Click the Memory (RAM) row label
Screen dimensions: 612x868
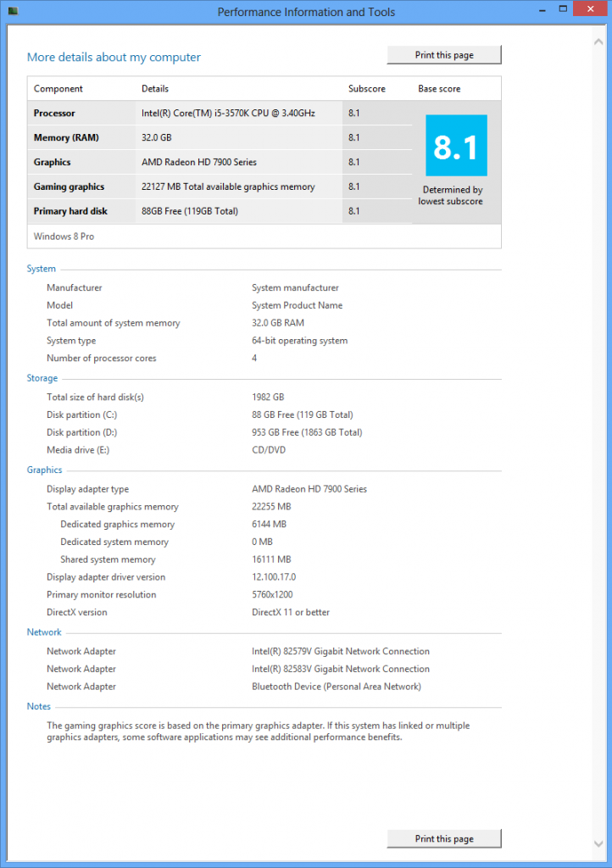pyautogui.click(x=66, y=137)
